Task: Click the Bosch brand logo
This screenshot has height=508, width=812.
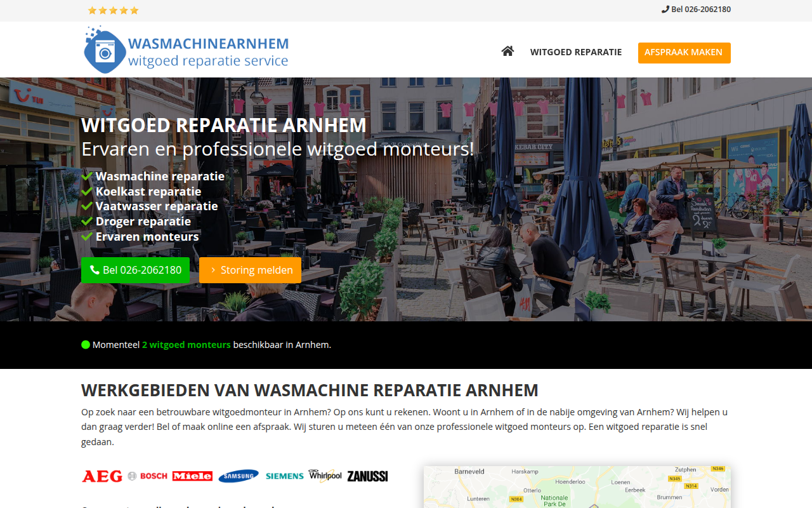Action: pyautogui.click(x=148, y=476)
